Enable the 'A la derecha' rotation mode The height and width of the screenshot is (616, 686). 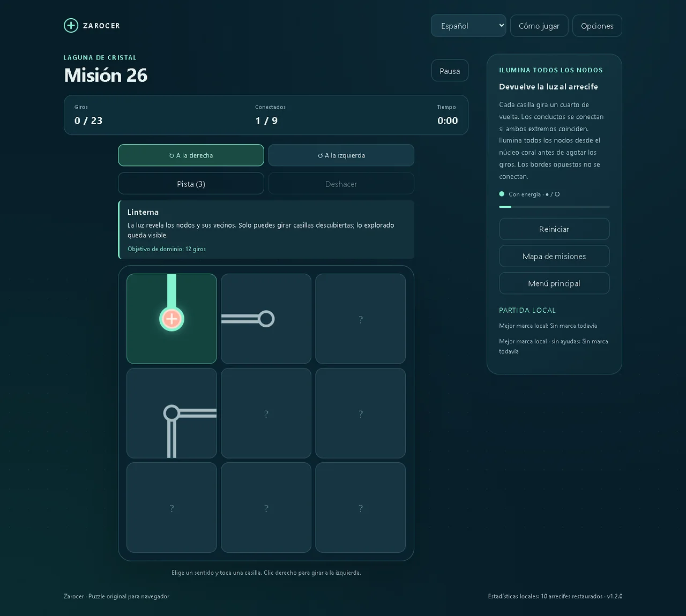click(191, 155)
